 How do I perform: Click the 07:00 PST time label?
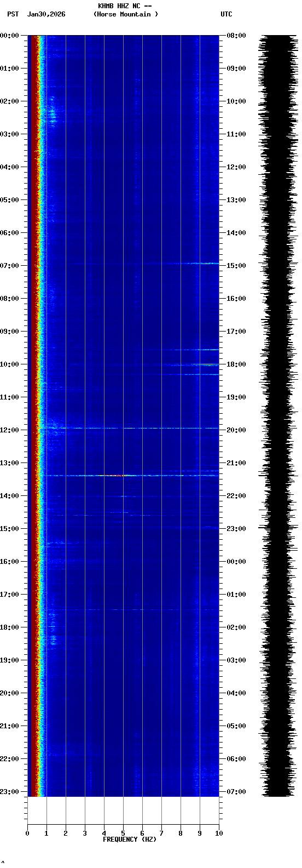click(9, 266)
